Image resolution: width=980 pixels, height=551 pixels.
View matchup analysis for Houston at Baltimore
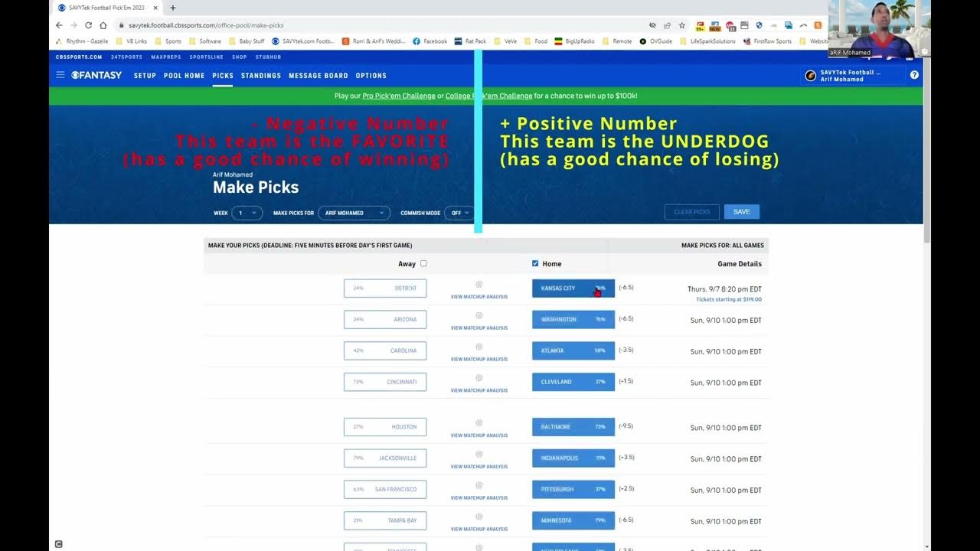(x=479, y=435)
